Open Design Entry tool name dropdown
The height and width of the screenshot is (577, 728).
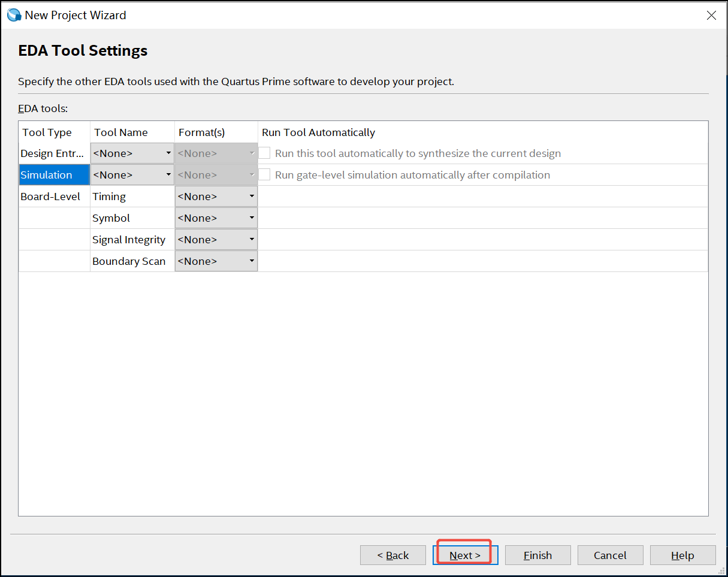[132, 153]
